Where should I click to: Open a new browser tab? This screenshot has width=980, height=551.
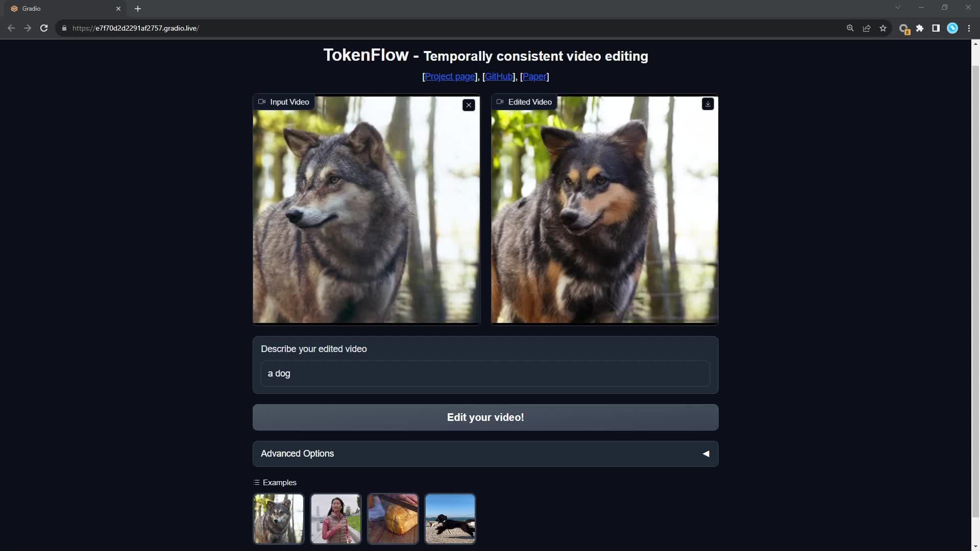coord(138,9)
